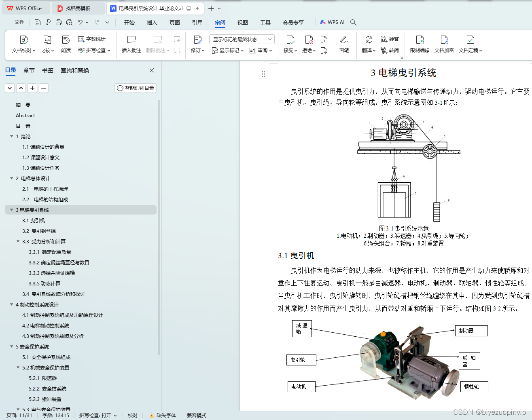Switch to the 开始 ribbon tab
Screen dimensions: 532x420
tap(129, 23)
